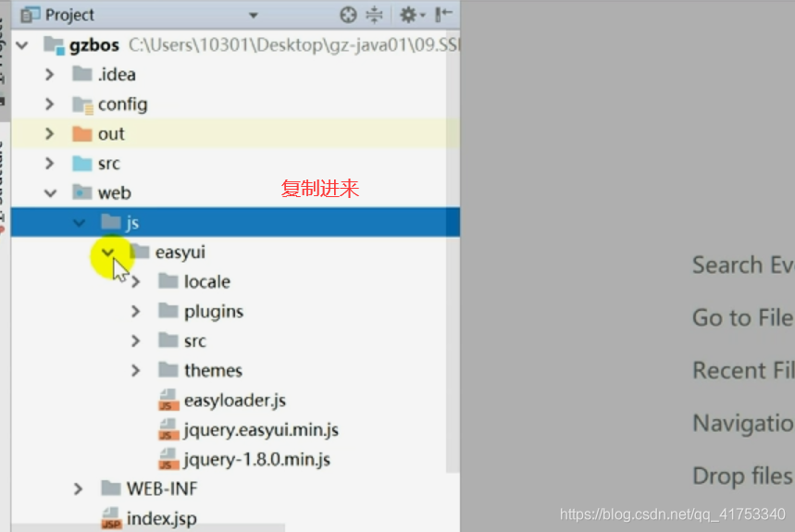Select the "easyui" folder label

tap(180, 253)
